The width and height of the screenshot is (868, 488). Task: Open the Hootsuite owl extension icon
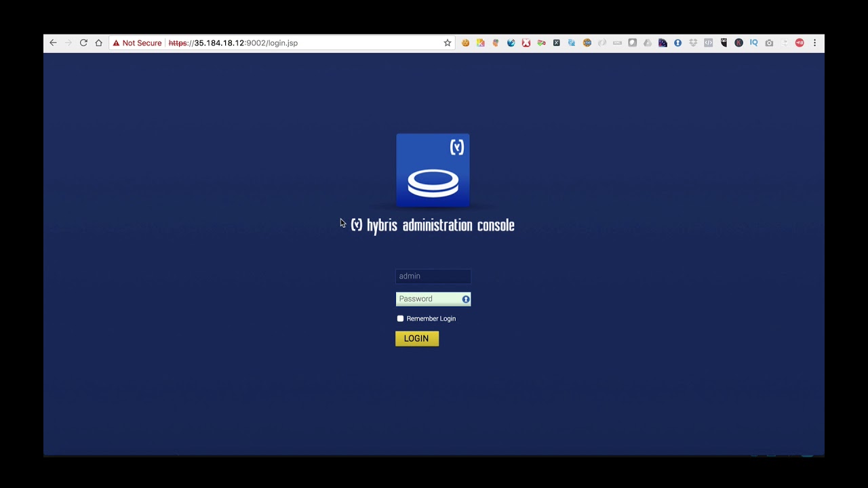tap(724, 43)
